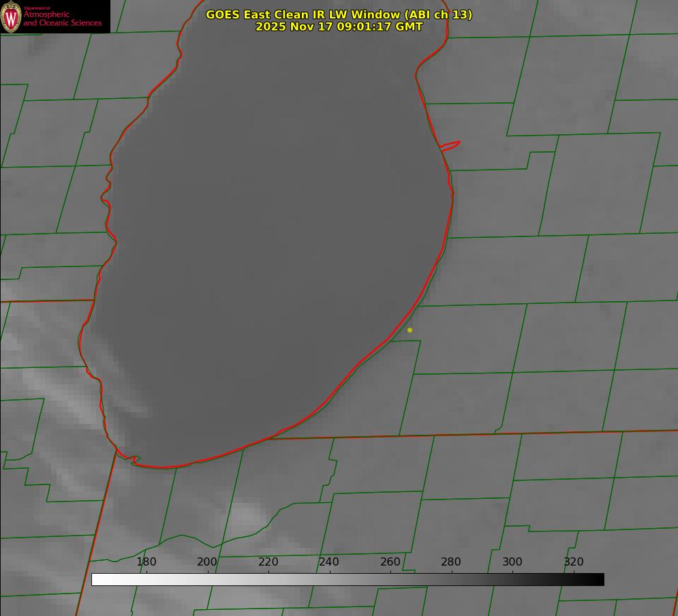678x616 pixels.
Task: Click the yellow dot marker near the lakeshore
Action: point(410,330)
